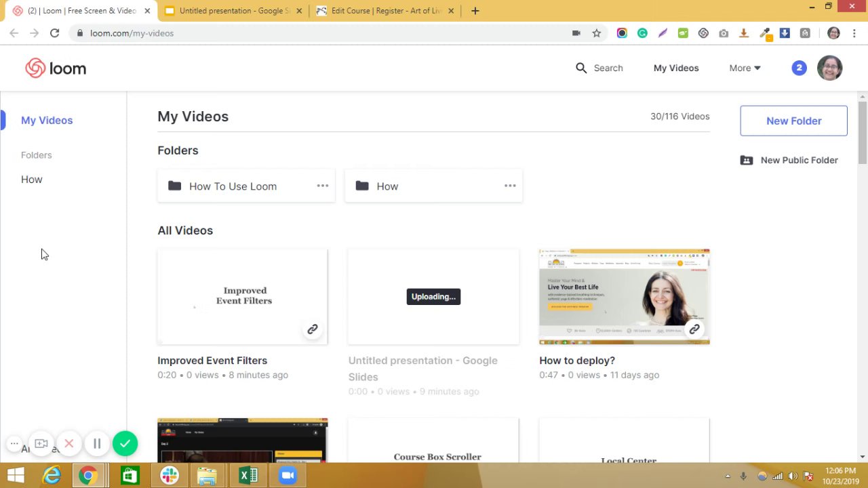
Task: Click the Grammarly extension icon
Action: point(642,33)
